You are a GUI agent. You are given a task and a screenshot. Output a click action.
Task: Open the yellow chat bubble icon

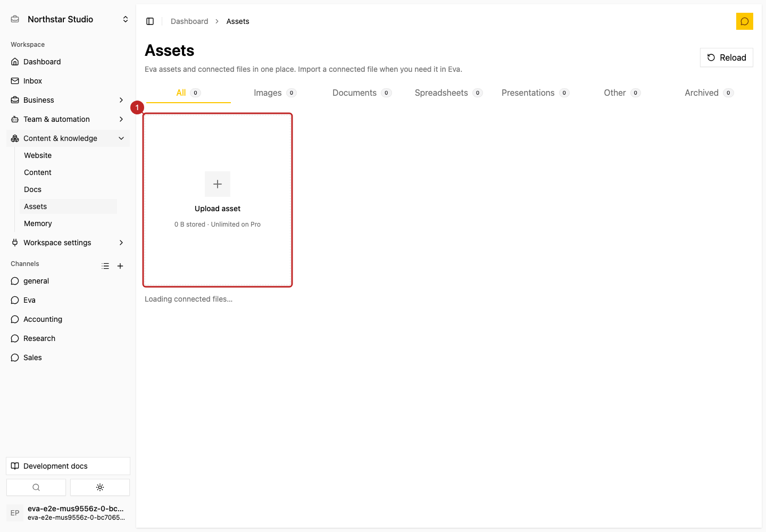(745, 21)
